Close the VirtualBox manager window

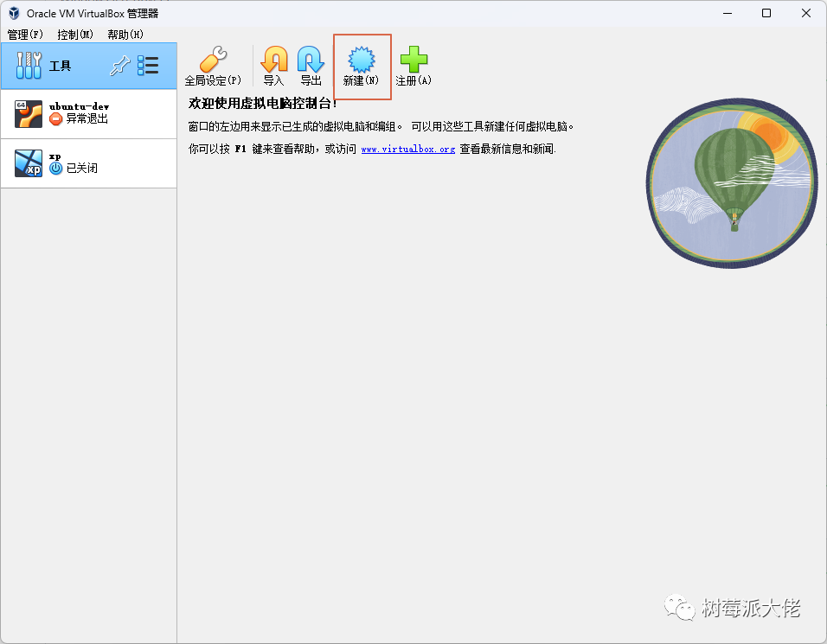(806, 13)
